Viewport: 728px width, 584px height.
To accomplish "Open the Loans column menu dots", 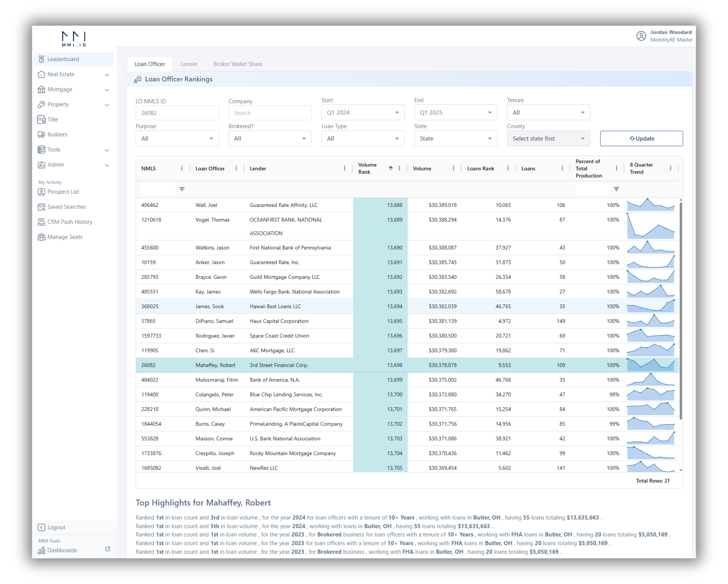I will point(562,168).
